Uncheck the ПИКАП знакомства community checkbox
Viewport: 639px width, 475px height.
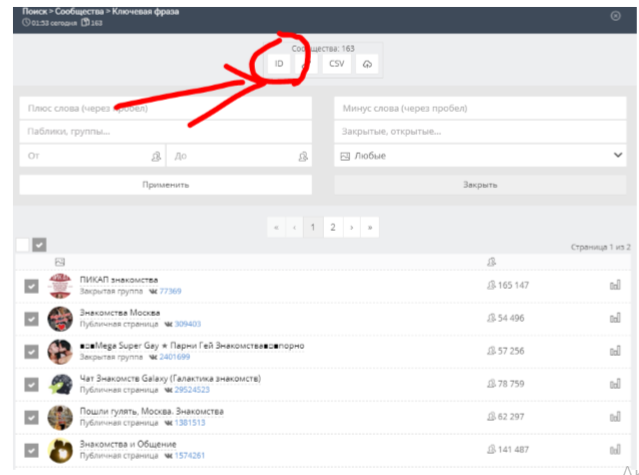[x=32, y=287]
